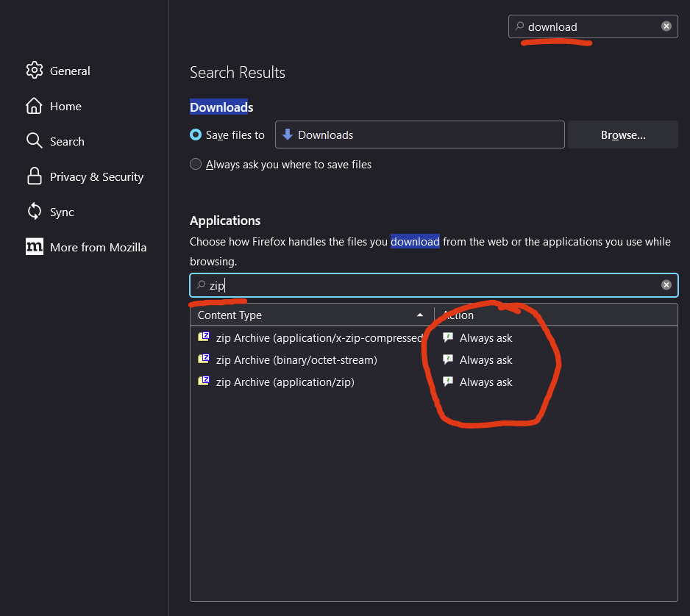
Task: Enable Always ask you where to save files
Action: [x=196, y=164]
